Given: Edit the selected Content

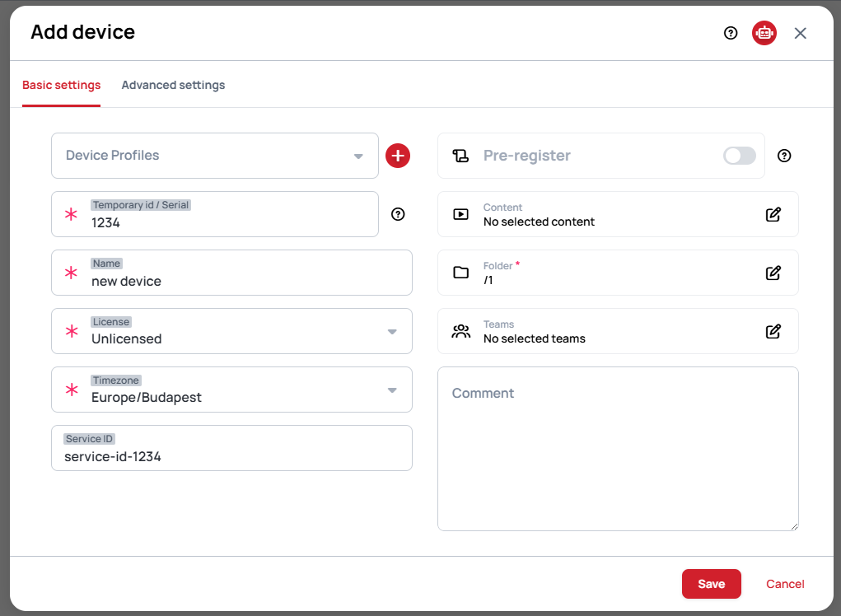Looking at the screenshot, I should [773, 214].
